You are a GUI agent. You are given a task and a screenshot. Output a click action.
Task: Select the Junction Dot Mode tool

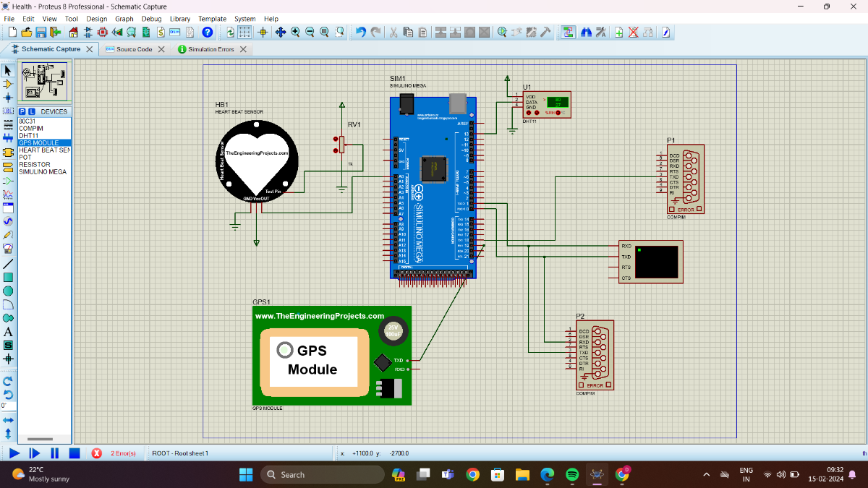(8, 98)
